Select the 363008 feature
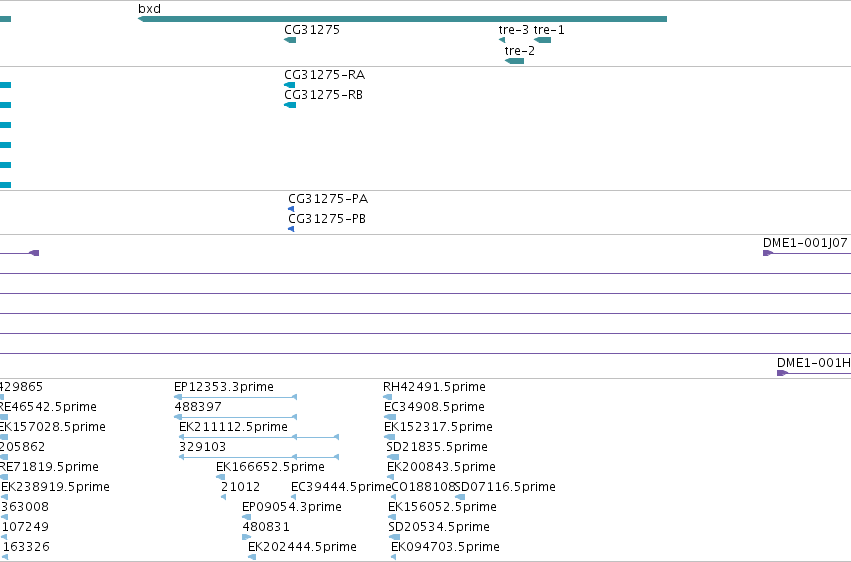The height and width of the screenshot is (562, 851). 4,517
